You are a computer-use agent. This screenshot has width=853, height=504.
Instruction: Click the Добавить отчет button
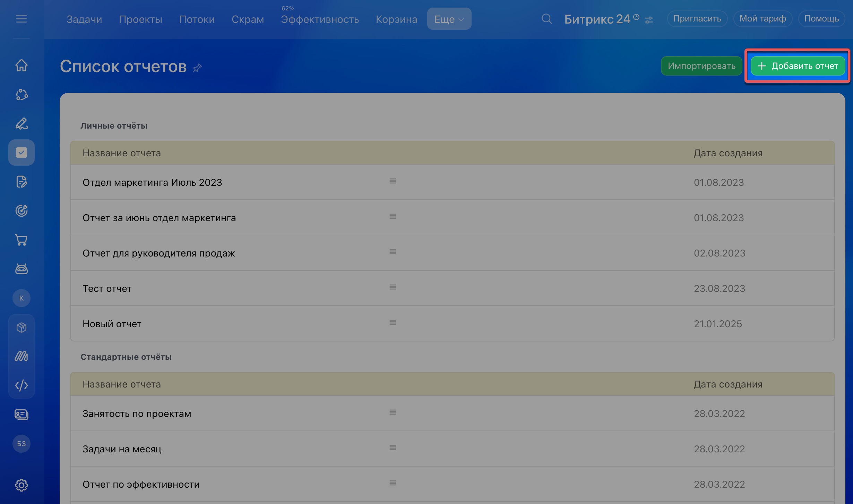coord(798,66)
